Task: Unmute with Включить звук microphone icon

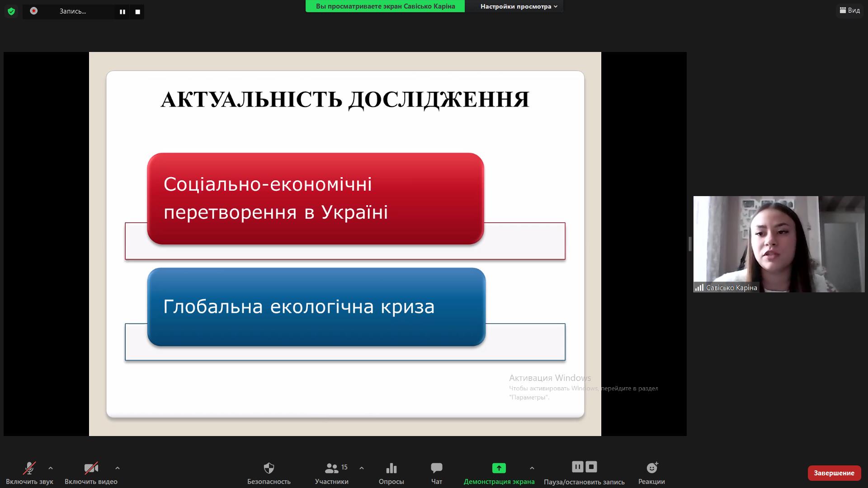Action: (x=29, y=473)
